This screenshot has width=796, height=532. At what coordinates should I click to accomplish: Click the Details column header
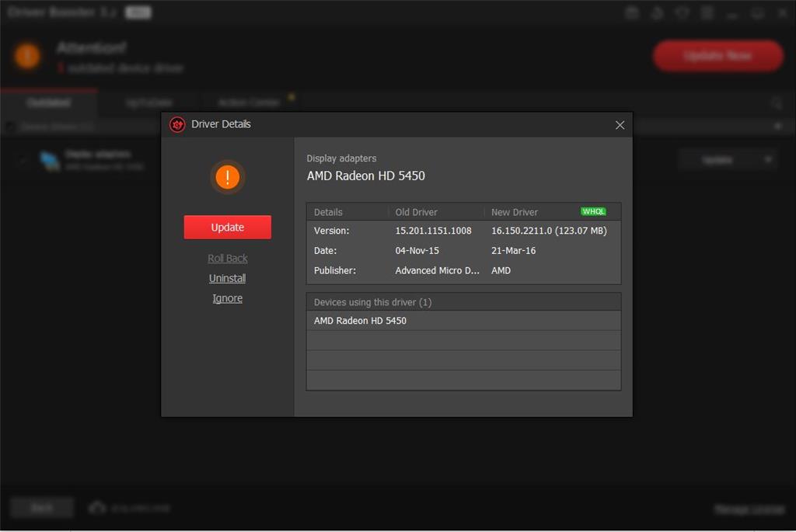tap(328, 212)
